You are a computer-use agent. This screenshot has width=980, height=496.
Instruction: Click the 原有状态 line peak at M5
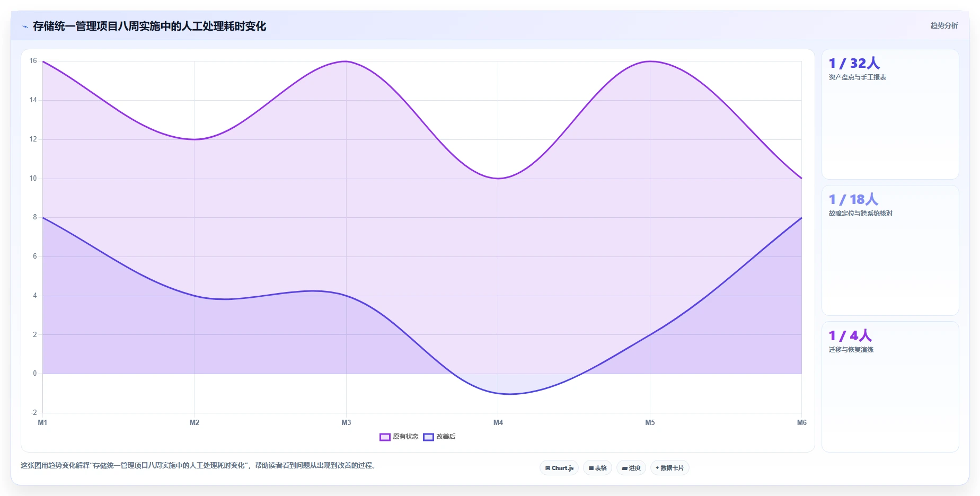click(x=650, y=61)
